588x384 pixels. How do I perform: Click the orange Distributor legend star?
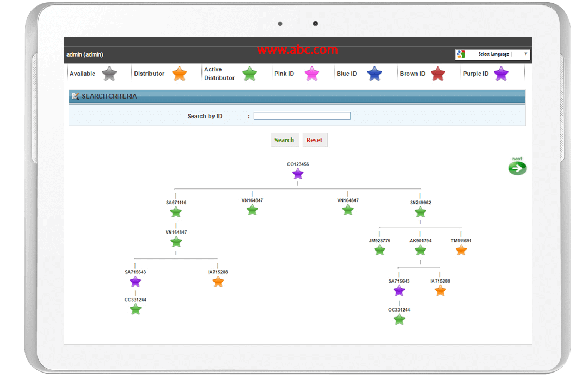coord(180,74)
